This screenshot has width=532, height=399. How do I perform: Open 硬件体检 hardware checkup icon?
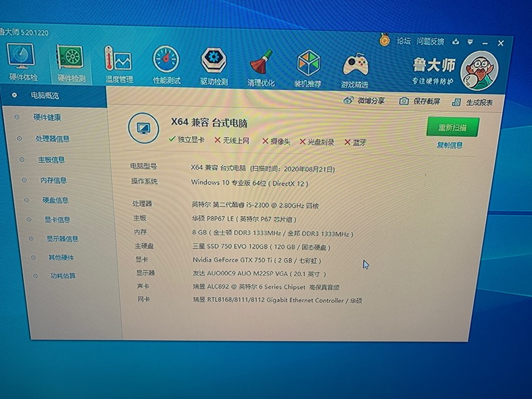pos(21,61)
